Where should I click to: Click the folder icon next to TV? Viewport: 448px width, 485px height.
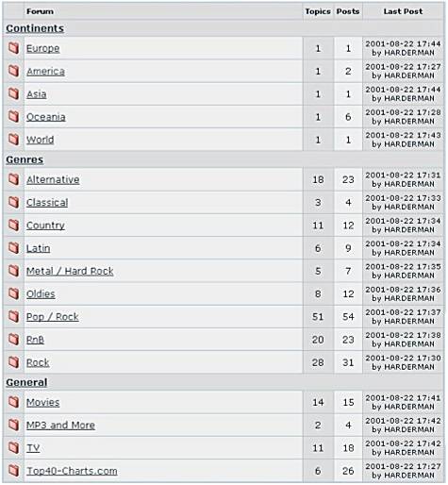13,447
